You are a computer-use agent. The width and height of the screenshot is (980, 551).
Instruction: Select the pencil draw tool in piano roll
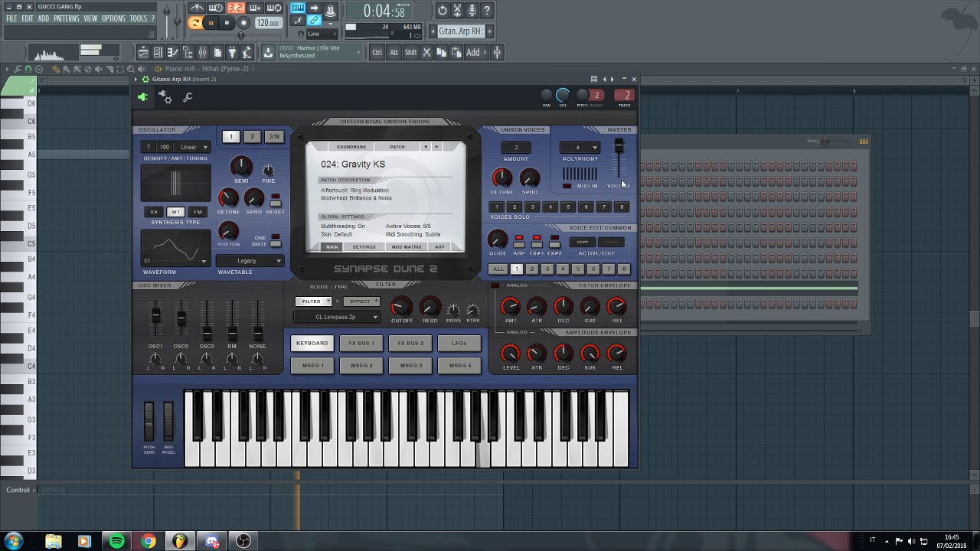(56, 69)
